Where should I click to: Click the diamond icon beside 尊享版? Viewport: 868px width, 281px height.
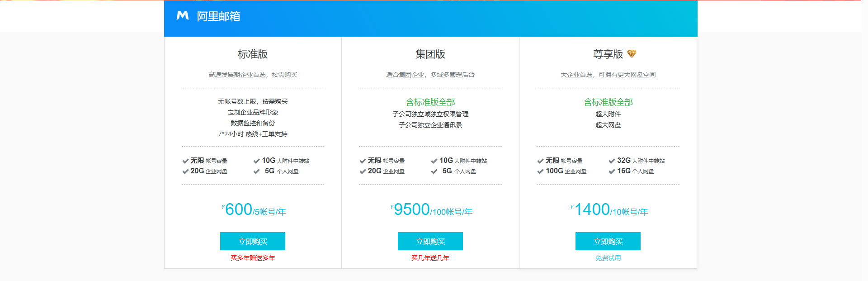point(632,54)
